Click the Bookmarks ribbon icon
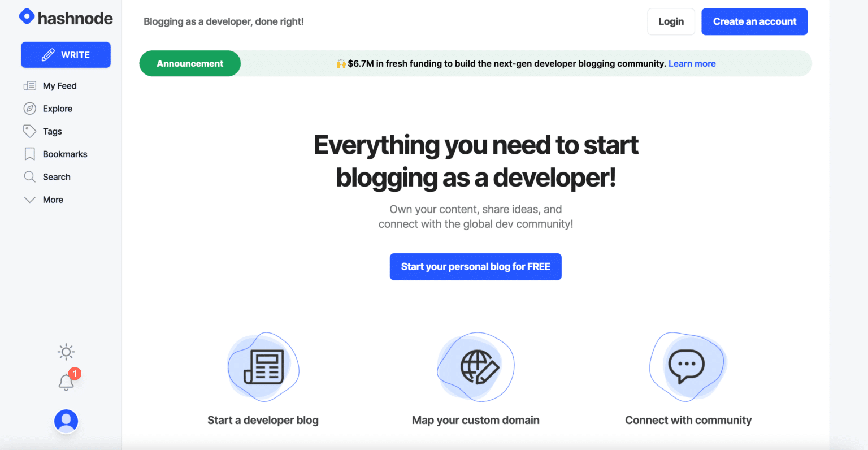This screenshot has width=868, height=450. [30, 154]
